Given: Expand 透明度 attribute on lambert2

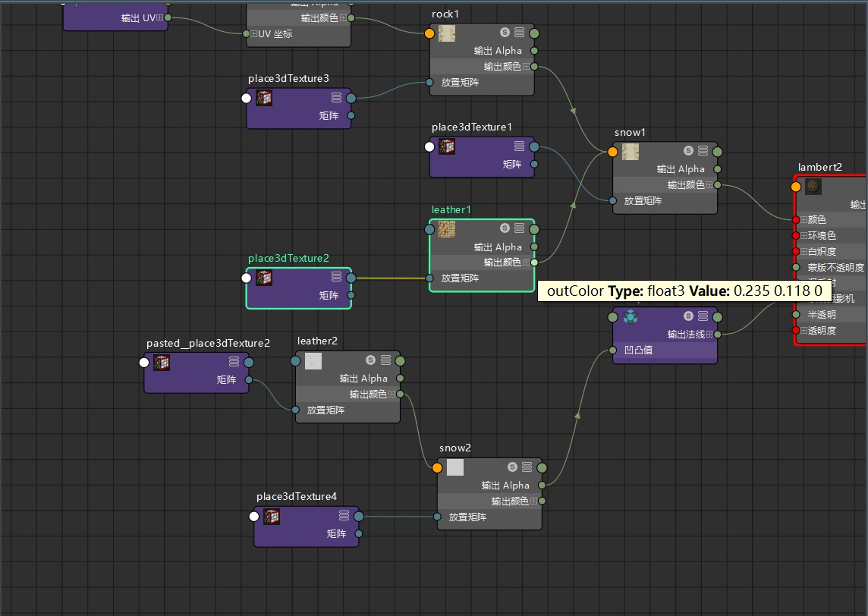Looking at the screenshot, I should 804,331.
